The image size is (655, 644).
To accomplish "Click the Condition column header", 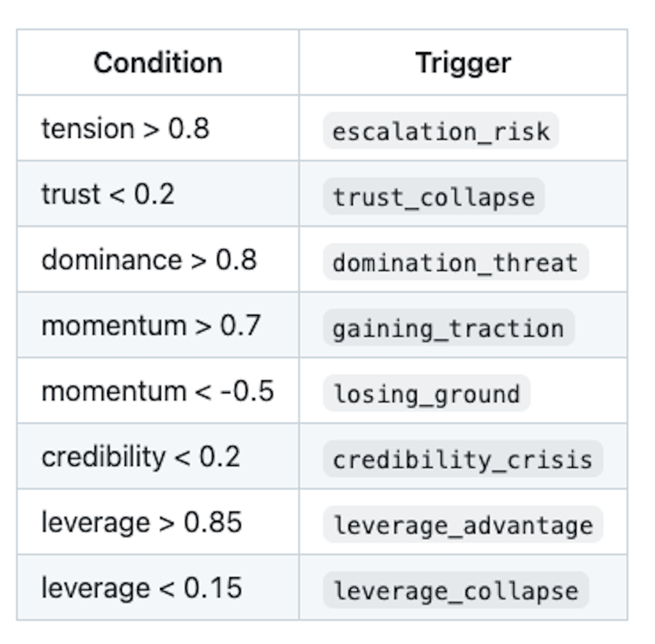I will click(x=158, y=63).
